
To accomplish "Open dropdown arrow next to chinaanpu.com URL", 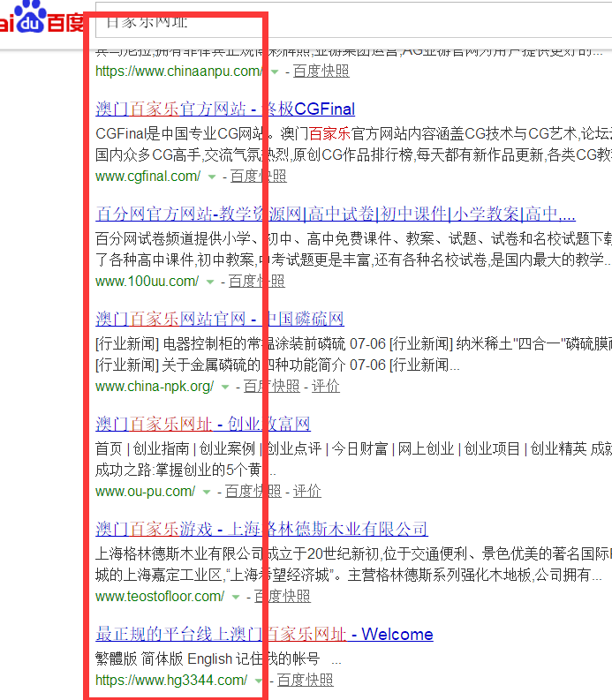I will pyautogui.click(x=275, y=72).
